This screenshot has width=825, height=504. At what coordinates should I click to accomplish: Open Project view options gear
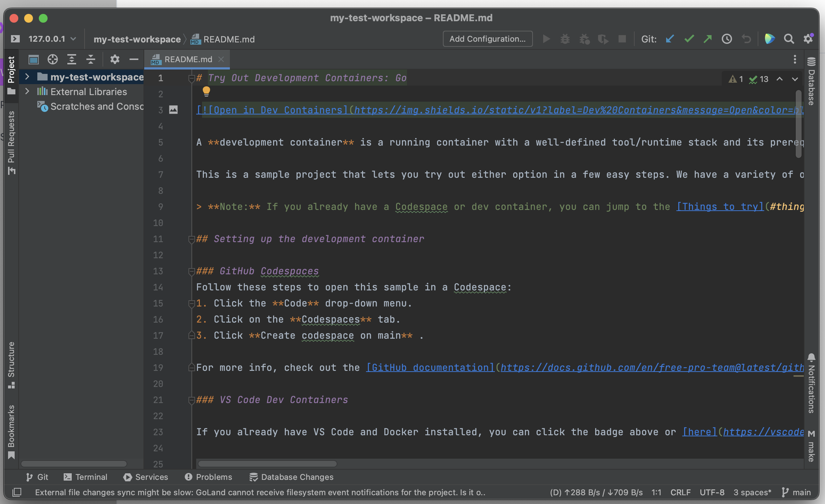click(x=115, y=59)
